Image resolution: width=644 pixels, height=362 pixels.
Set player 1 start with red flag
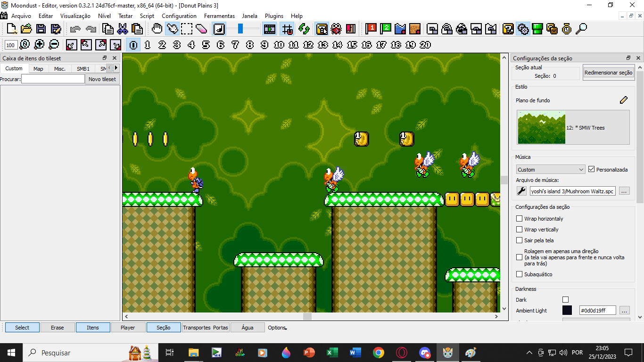372,29
